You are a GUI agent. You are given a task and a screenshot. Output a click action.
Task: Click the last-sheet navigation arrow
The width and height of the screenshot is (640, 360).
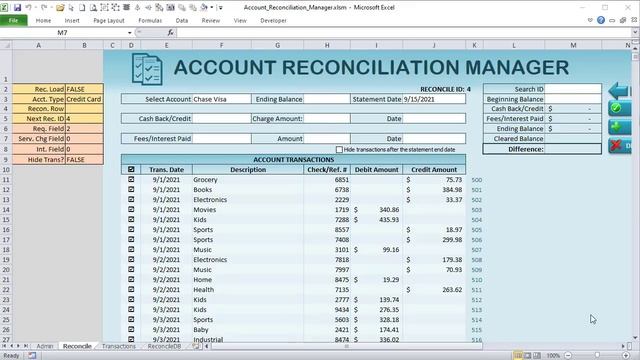tap(25, 346)
